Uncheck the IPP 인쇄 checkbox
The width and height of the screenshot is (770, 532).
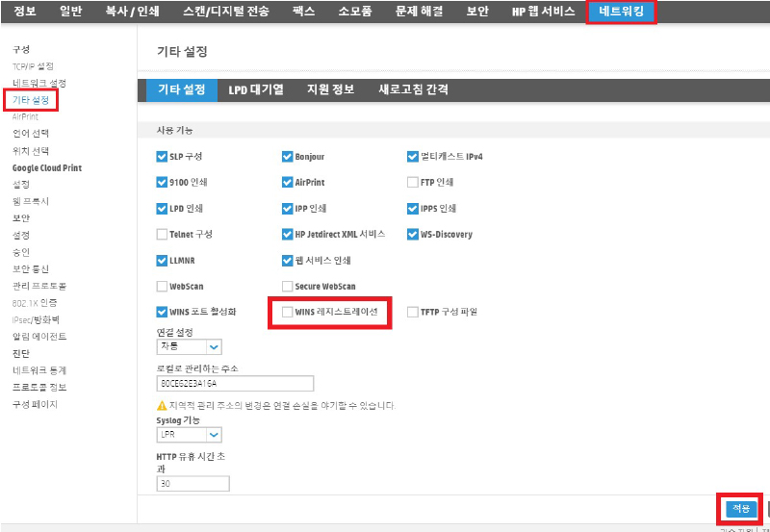287,209
